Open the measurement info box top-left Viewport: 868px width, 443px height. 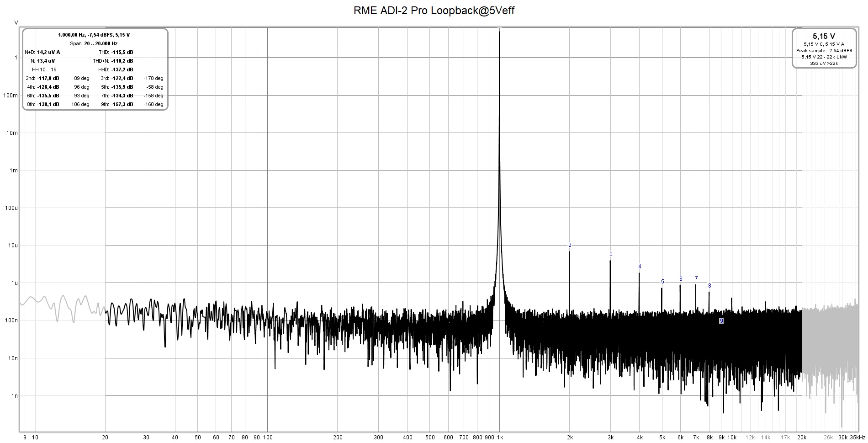(x=95, y=69)
